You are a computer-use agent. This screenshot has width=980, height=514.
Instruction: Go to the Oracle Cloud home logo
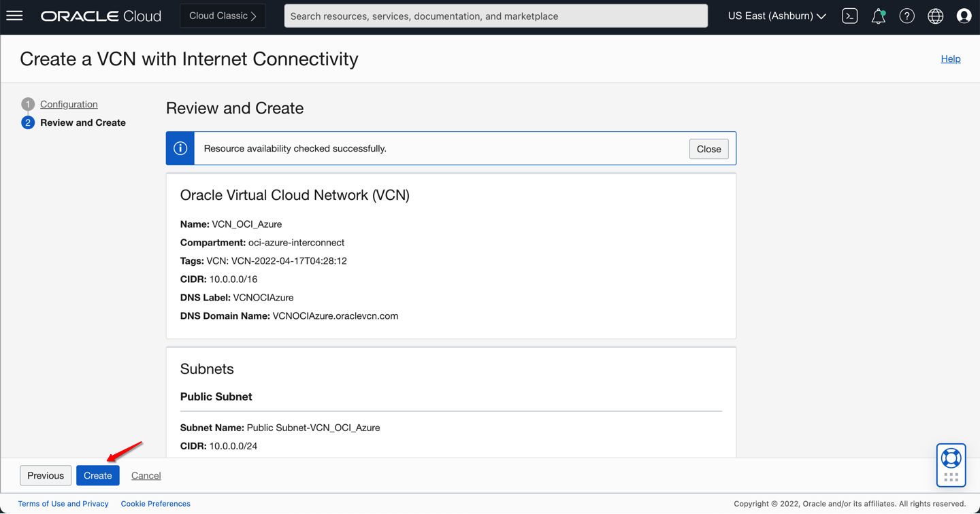point(101,16)
